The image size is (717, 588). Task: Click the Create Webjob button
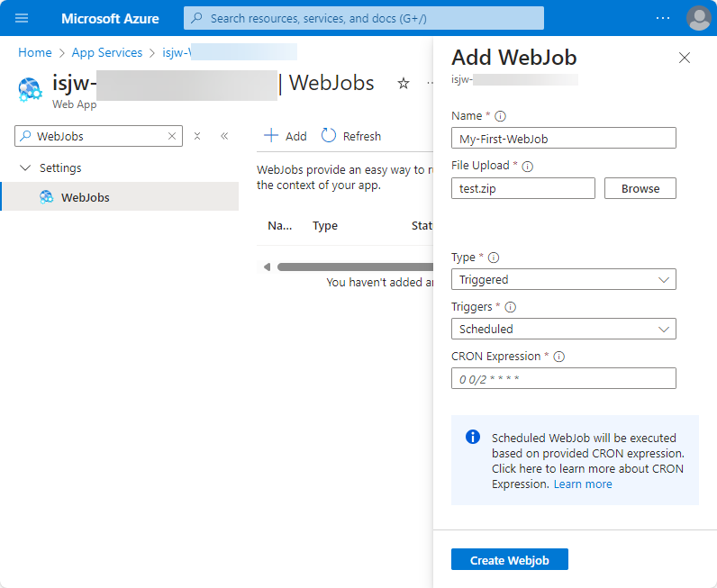tap(510, 560)
